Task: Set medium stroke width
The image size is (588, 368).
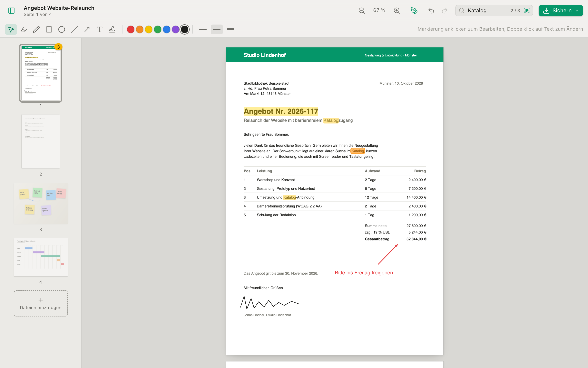Action: click(x=217, y=29)
